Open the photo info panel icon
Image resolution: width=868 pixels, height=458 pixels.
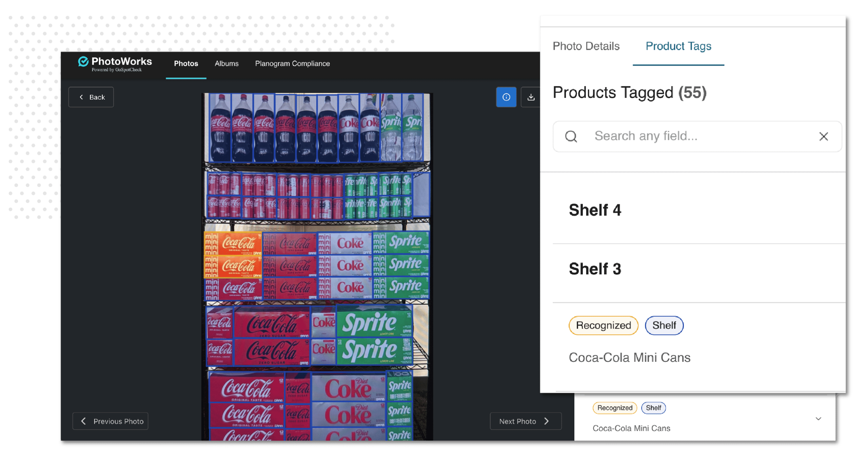coord(506,97)
